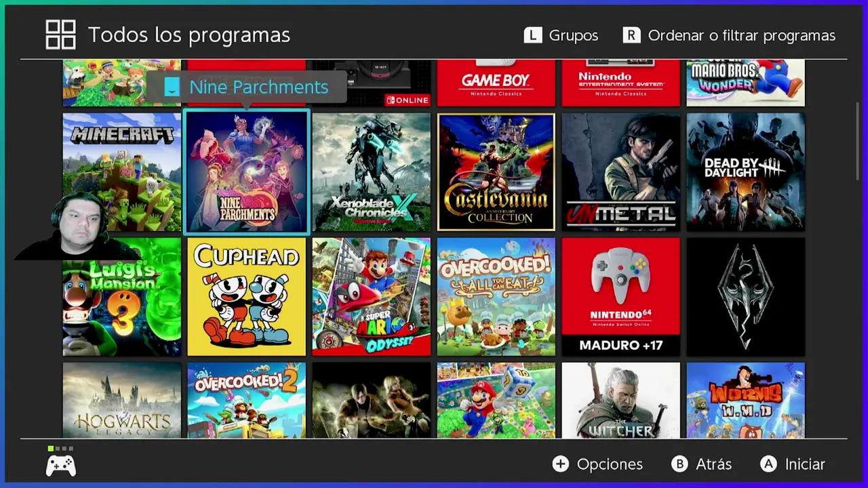The height and width of the screenshot is (488, 868).
Task: Select the Skyrim dragon logo tile
Action: [x=746, y=297]
